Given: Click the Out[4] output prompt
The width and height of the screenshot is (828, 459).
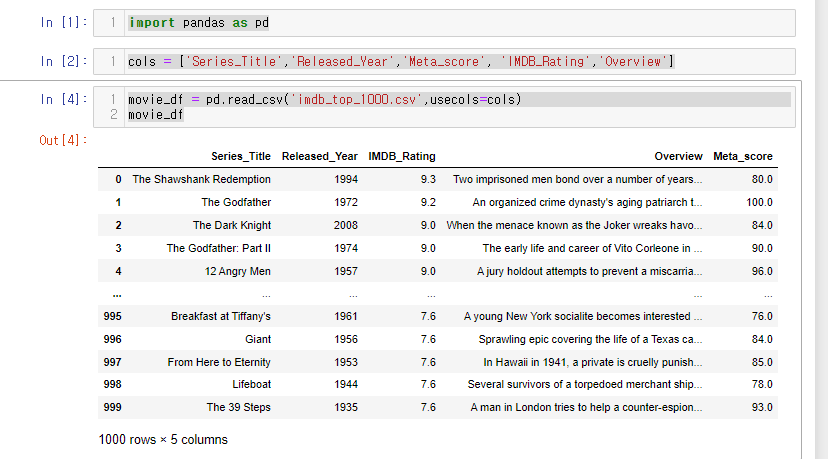Looking at the screenshot, I should pyautogui.click(x=63, y=140).
